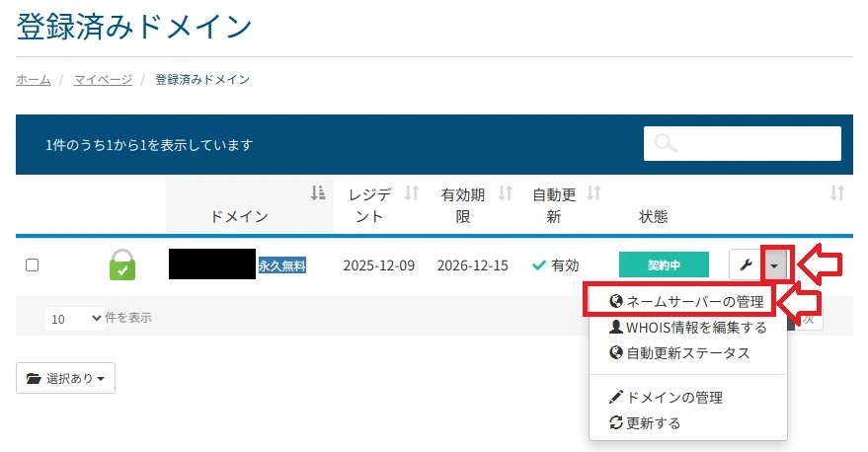868x452 pixels.
Task: Click the 状態 column header
Action: pos(653,216)
